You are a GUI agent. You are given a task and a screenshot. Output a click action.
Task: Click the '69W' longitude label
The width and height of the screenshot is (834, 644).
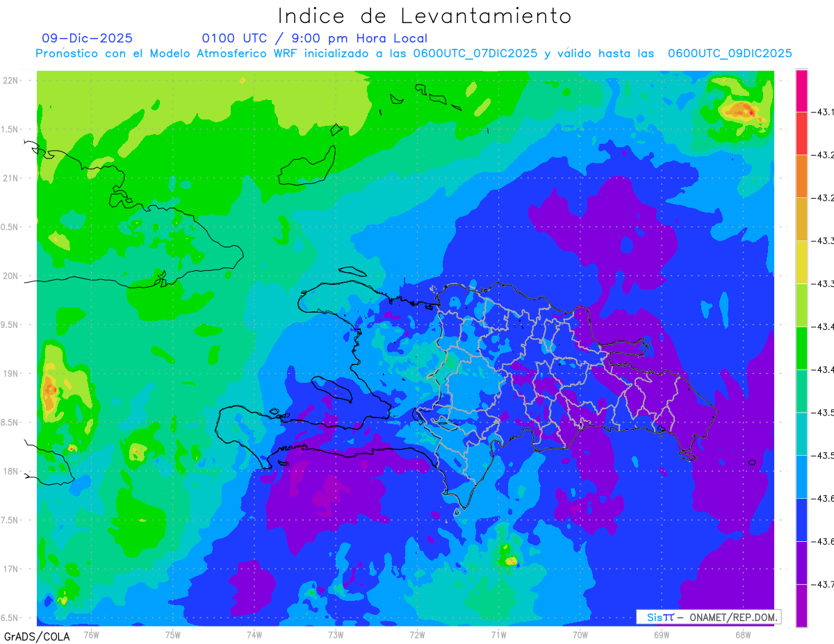[x=661, y=634]
